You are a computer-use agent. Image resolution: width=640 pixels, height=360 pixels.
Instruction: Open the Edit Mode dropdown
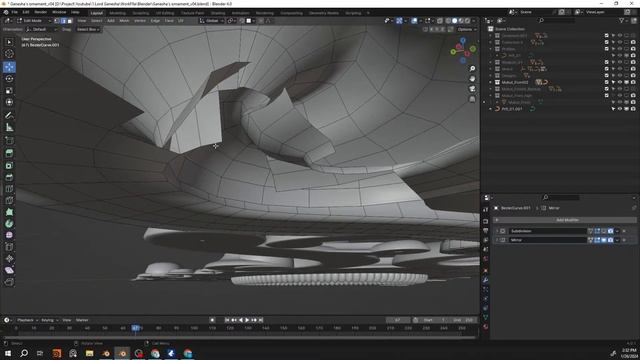click(33, 20)
